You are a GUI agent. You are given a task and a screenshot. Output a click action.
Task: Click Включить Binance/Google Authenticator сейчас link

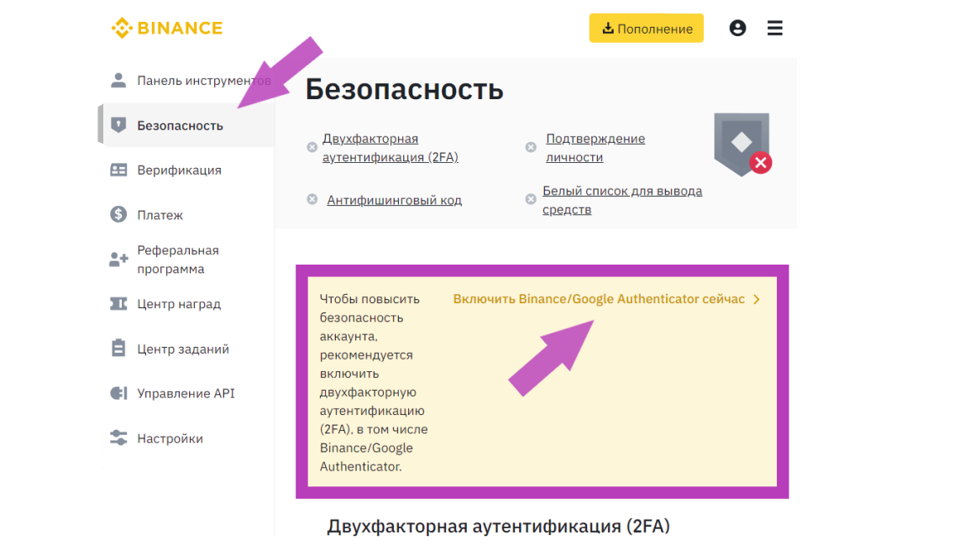599,299
